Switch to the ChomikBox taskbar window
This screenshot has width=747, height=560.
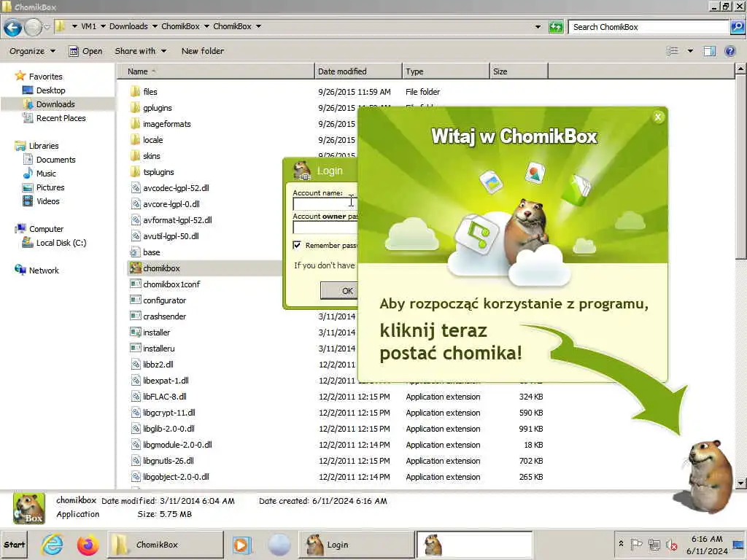pyautogui.click(x=165, y=544)
